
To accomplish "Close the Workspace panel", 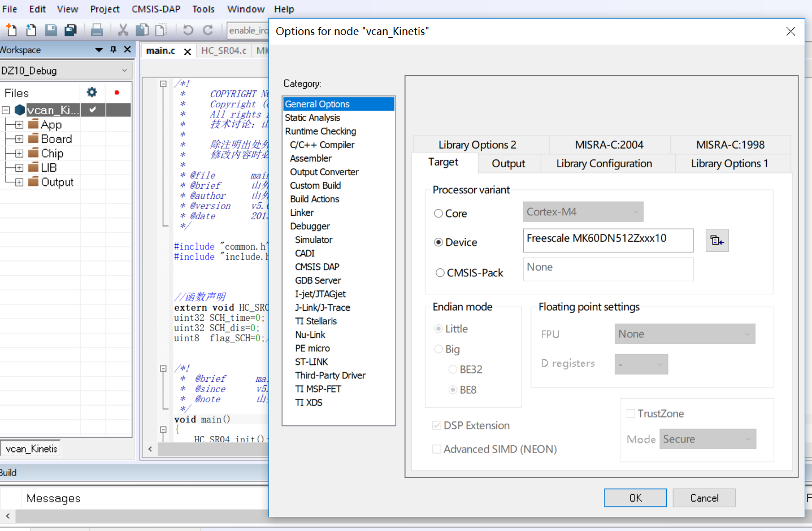I will click(128, 50).
